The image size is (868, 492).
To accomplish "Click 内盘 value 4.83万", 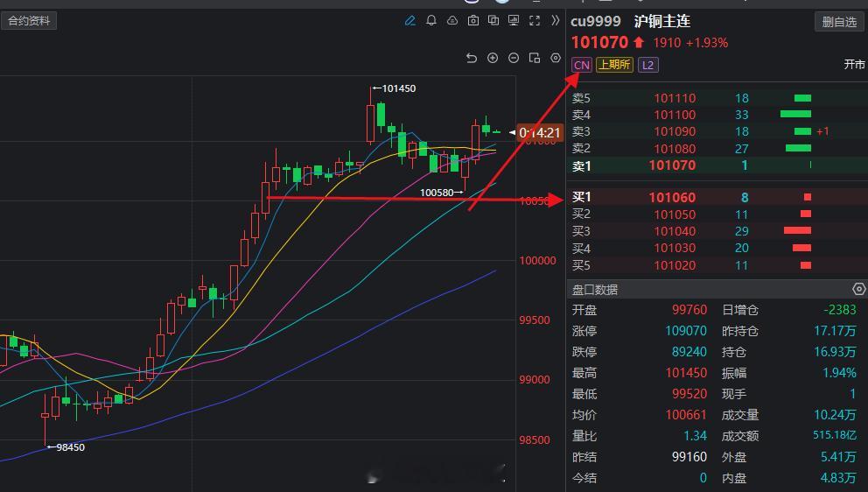I will click(x=838, y=478).
